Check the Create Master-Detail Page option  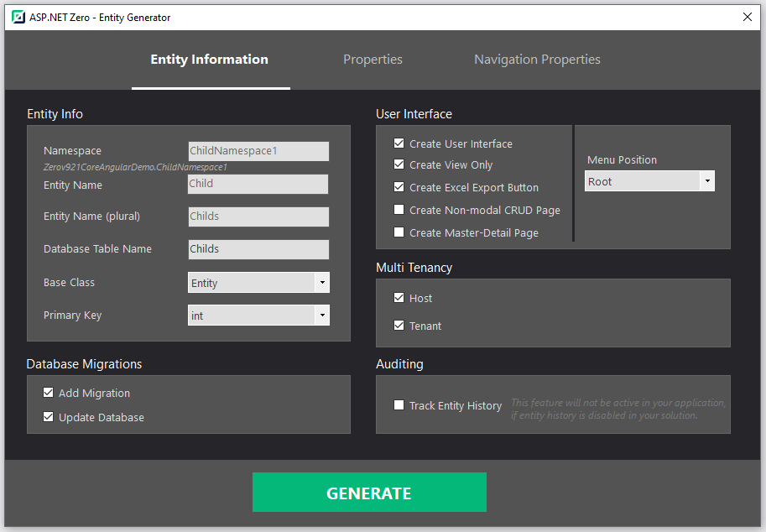pos(399,232)
